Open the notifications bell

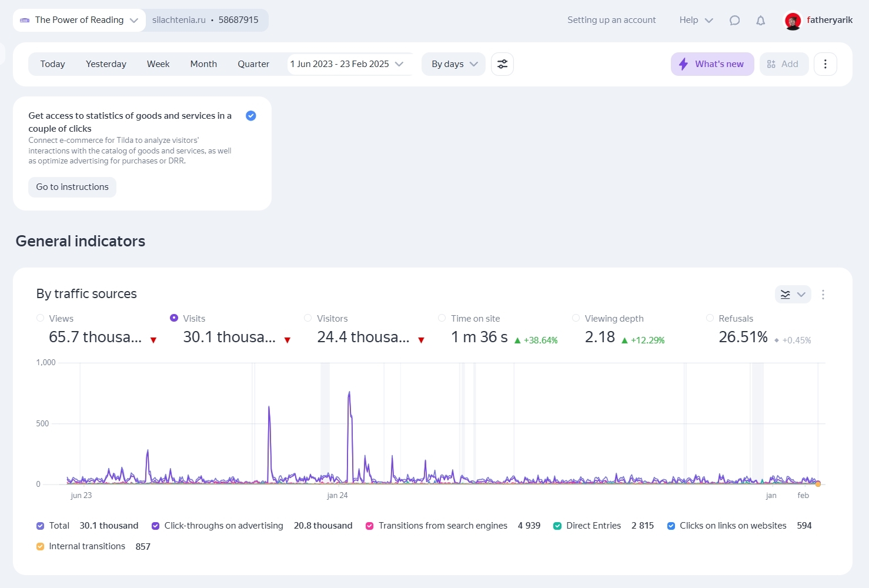click(760, 21)
